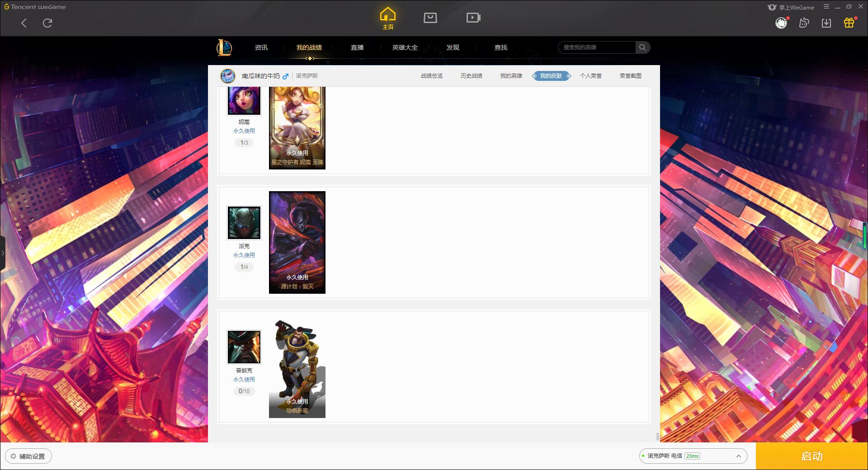Open 发现 tab
This screenshot has height=470, width=868.
(453, 47)
